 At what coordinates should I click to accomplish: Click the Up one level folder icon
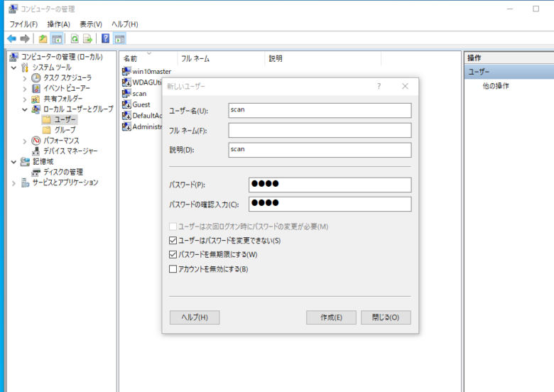pos(43,38)
